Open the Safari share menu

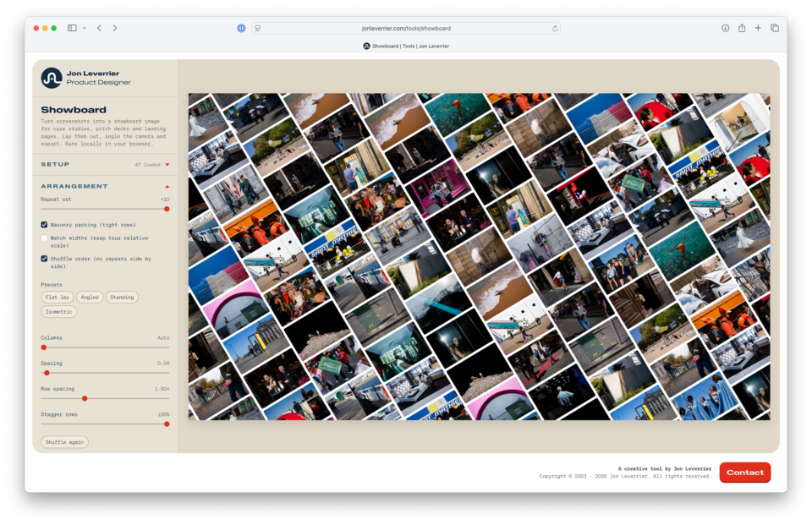(x=742, y=28)
